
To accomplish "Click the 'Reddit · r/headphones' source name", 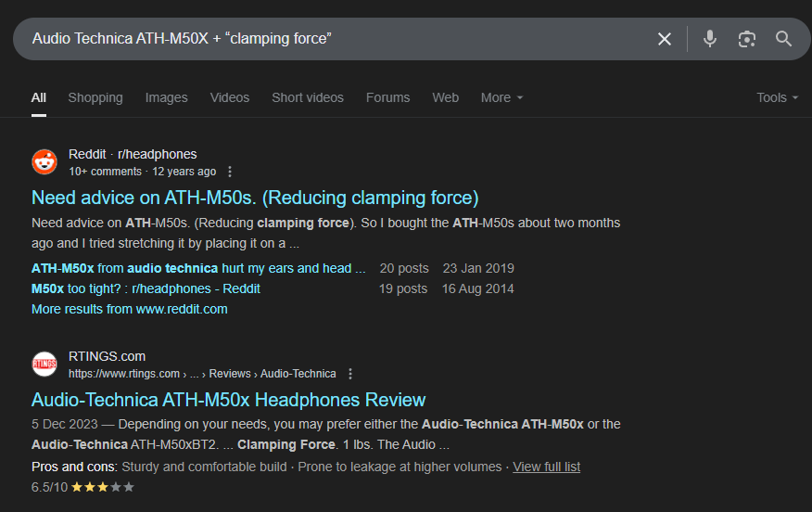I will [133, 154].
